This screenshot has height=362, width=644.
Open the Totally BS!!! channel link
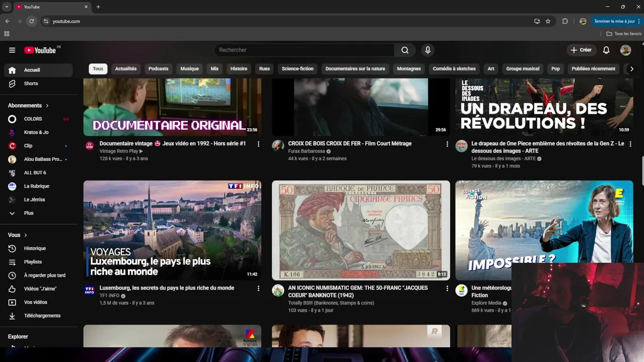coord(331,303)
